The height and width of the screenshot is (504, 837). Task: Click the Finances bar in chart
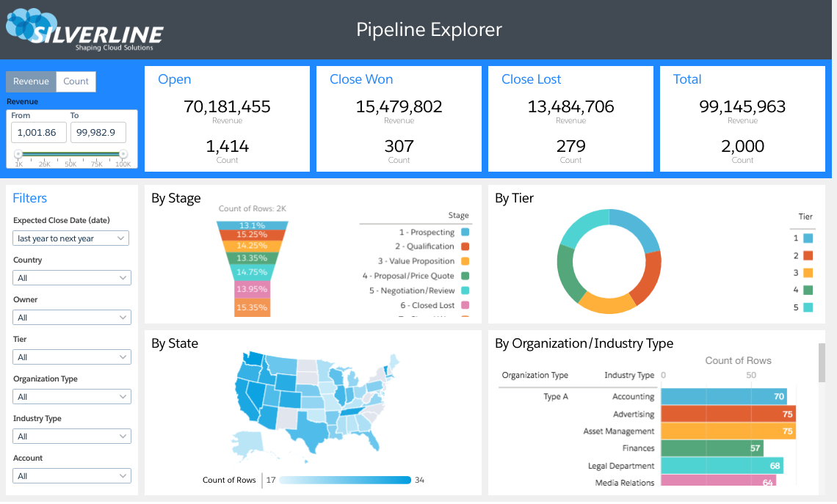[711, 448]
